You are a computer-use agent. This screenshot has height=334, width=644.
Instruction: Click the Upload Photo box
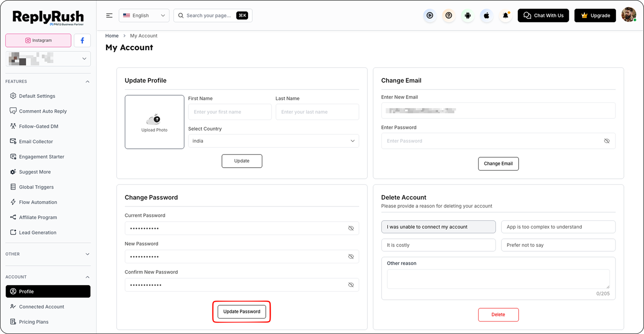click(155, 122)
